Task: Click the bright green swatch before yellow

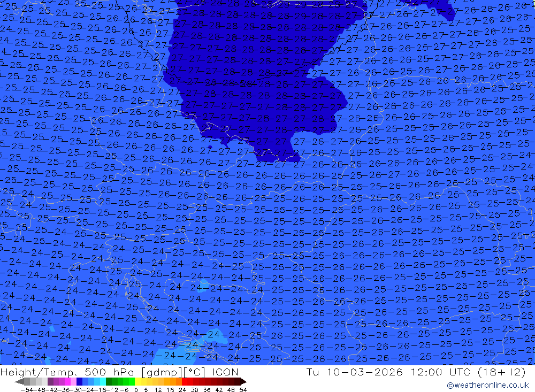Action: 132,381
